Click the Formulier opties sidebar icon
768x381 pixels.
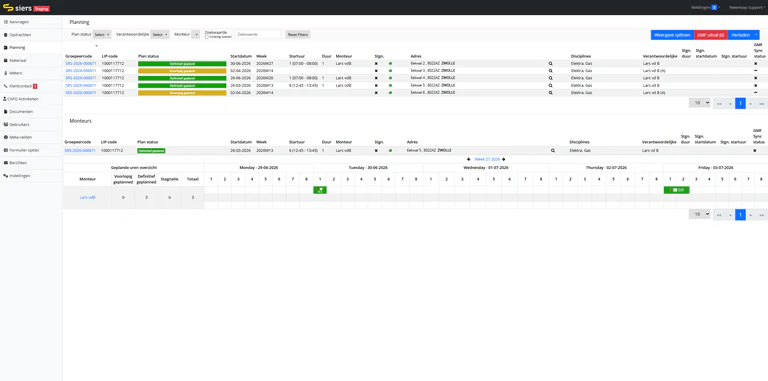tap(5, 150)
